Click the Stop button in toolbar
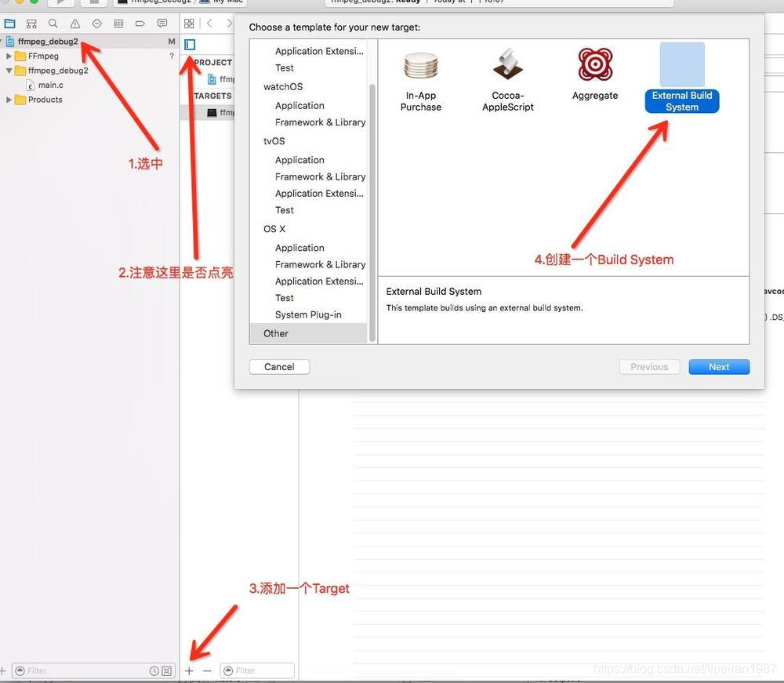The width and height of the screenshot is (784, 683). [94, 2]
